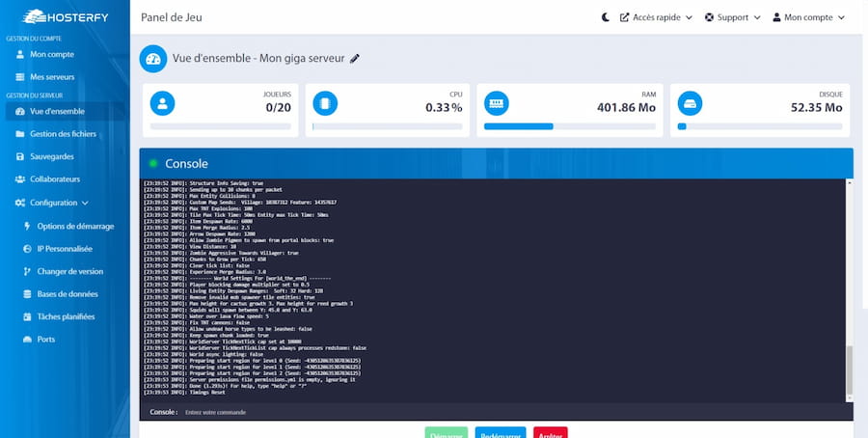Expand the Support dropdown menu

click(x=732, y=17)
